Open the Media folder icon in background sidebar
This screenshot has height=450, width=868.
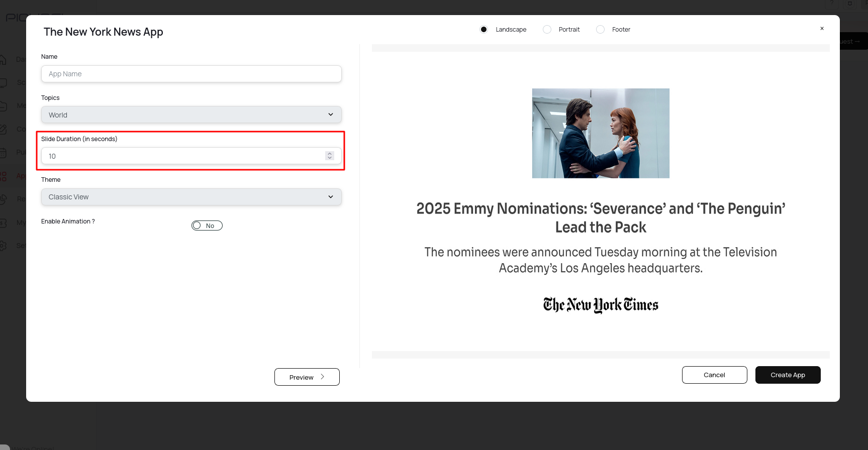[x=3, y=106]
